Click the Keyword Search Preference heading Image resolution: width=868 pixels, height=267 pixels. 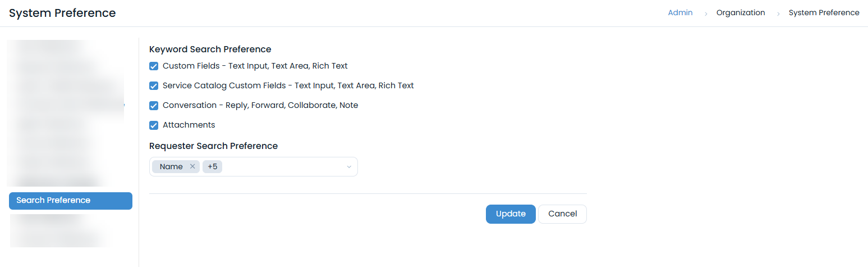210,49
